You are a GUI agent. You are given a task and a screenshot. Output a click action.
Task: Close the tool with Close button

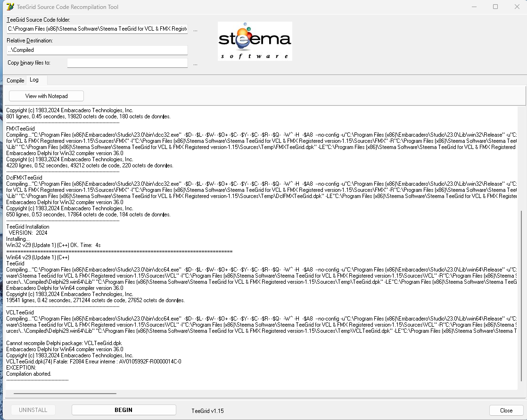(506, 410)
